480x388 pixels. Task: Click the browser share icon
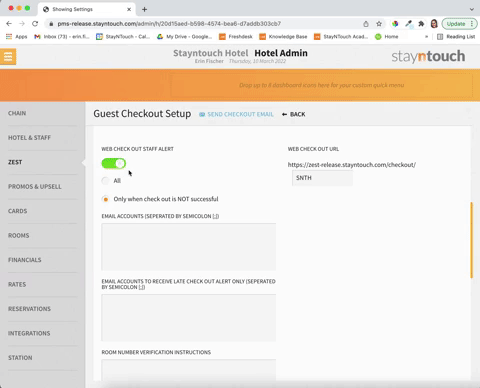click(366, 24)
